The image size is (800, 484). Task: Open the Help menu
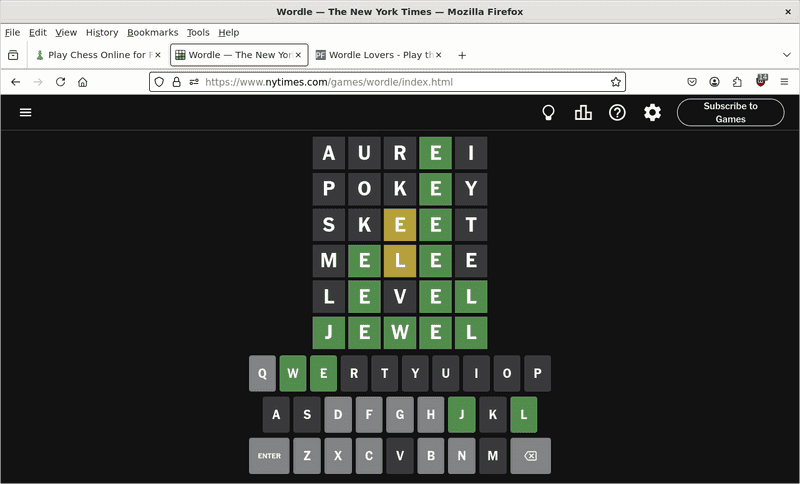click(229, 33)
